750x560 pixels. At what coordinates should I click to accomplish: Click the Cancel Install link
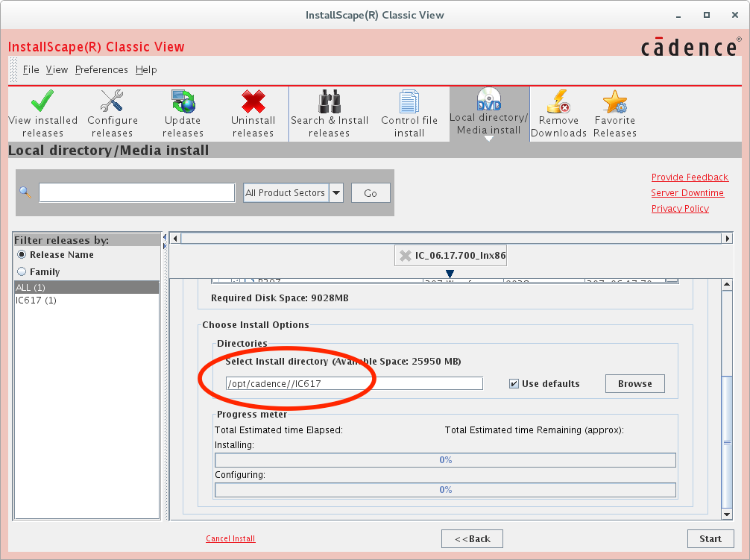click(x=230, y=538)
